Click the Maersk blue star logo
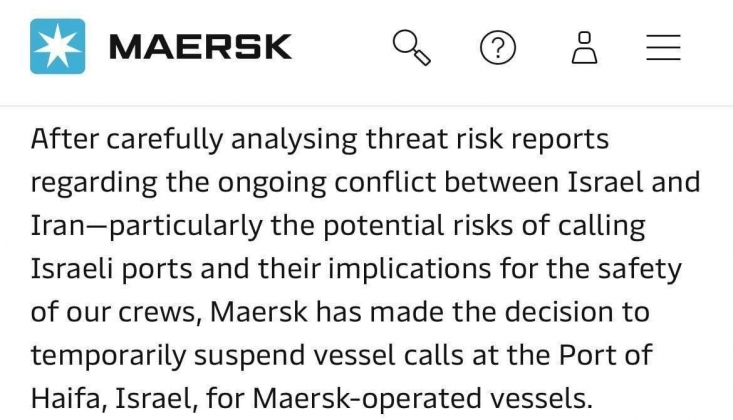 coord(57,46)
